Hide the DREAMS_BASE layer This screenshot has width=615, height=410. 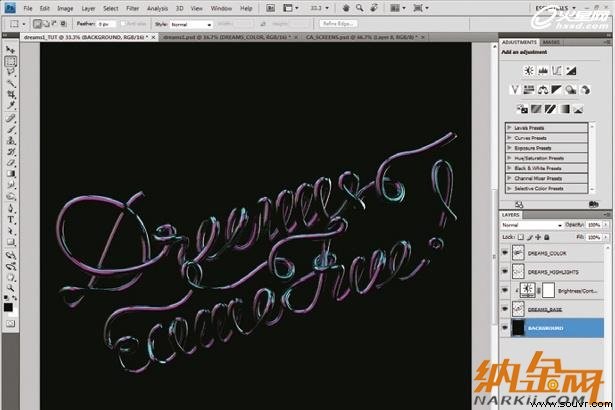505,309
